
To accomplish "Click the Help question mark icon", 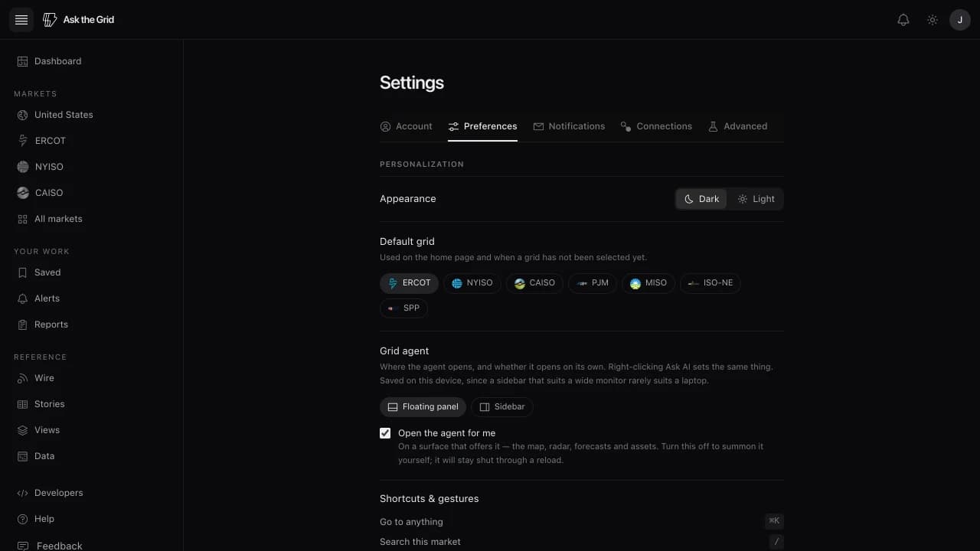I will pyautogui.click(x=23, y=519).
